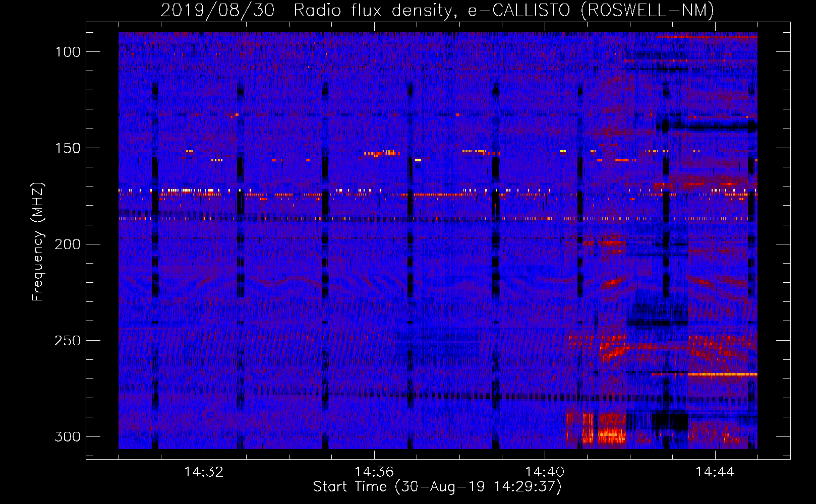Click the 14:32 time tick label

pos(204,472)
